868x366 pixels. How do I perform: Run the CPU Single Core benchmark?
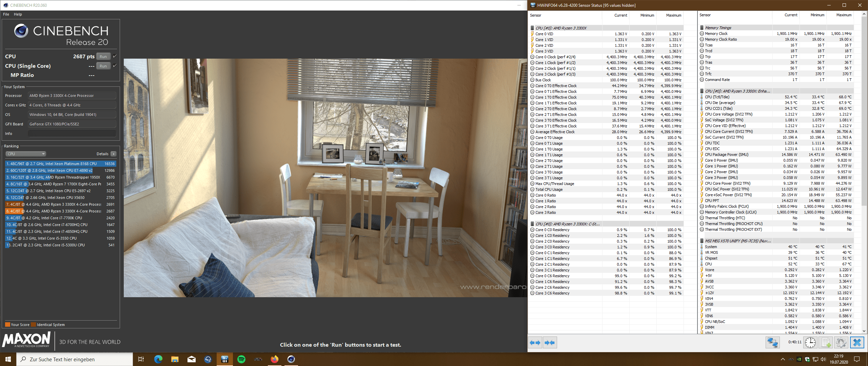(x=103, y=66)
